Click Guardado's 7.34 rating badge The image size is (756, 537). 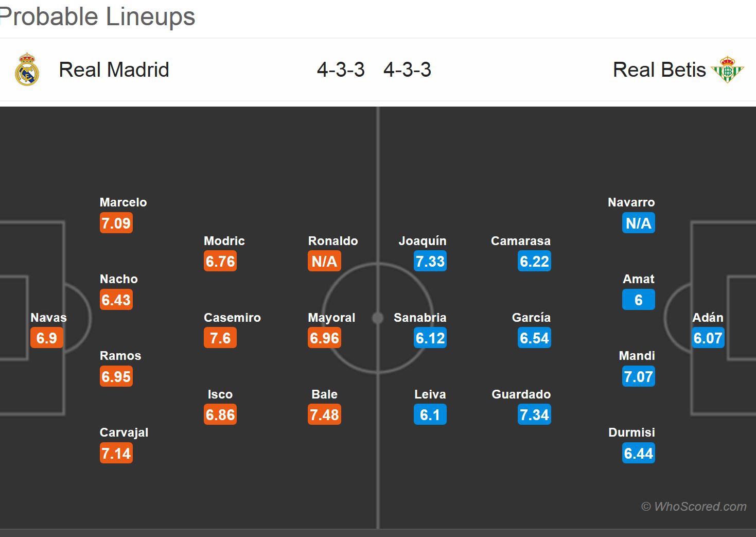click(534, 415)
